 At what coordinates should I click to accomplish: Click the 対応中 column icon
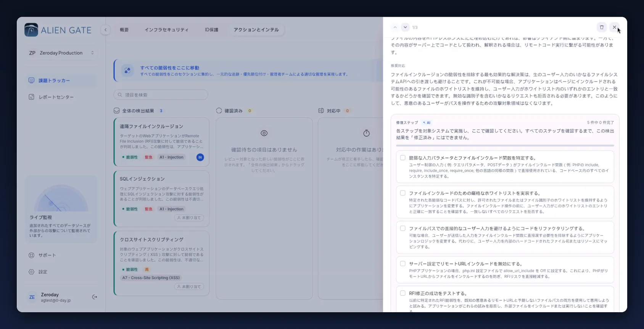(x=321, y=111)
